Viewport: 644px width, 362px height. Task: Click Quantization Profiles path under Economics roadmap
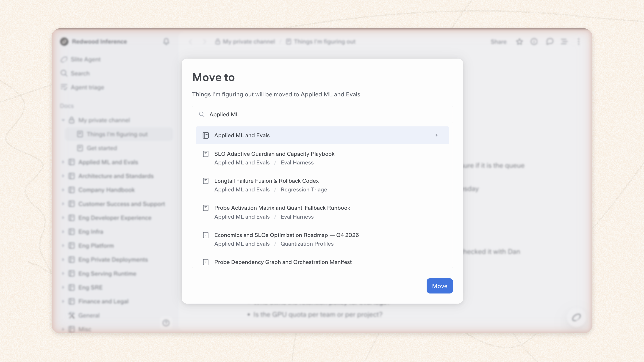[307, 244]
